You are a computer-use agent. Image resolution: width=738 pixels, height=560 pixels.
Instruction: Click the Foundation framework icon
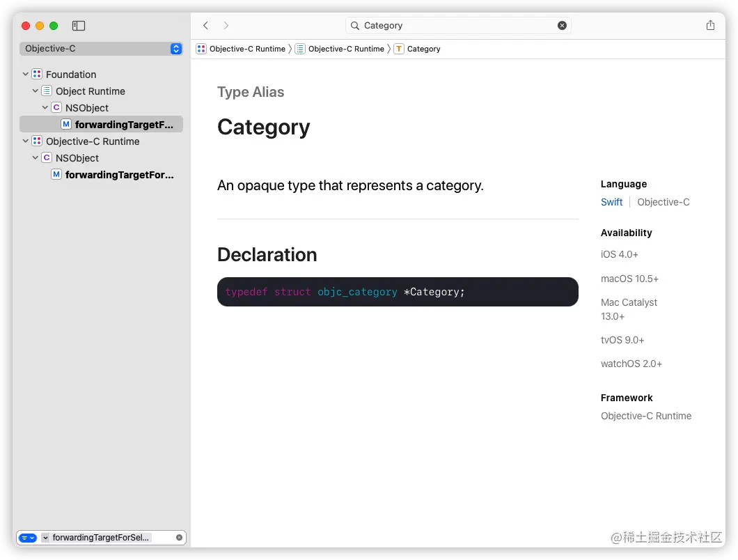point(37,74)
